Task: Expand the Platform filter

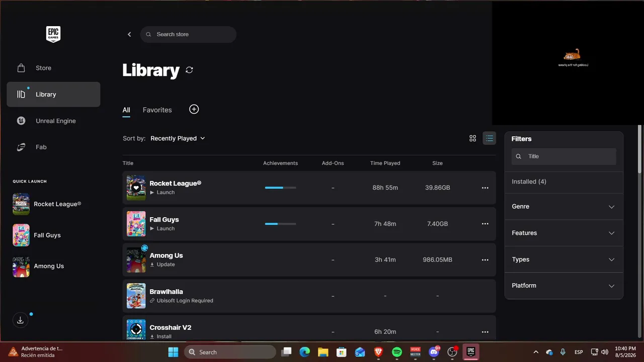Action: (563, 286)
